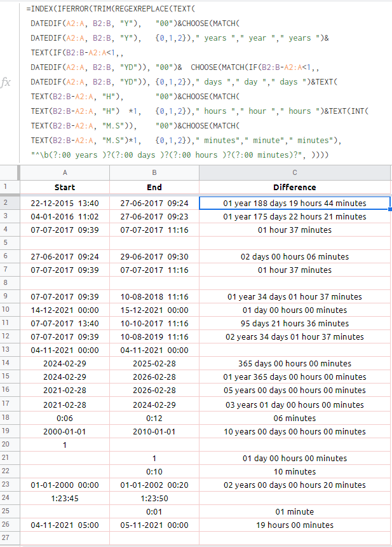Select cell '01 year 188 days 19 hours 44 minutes'
Viewport: 392px width, 547px height.
coord(295,203)
